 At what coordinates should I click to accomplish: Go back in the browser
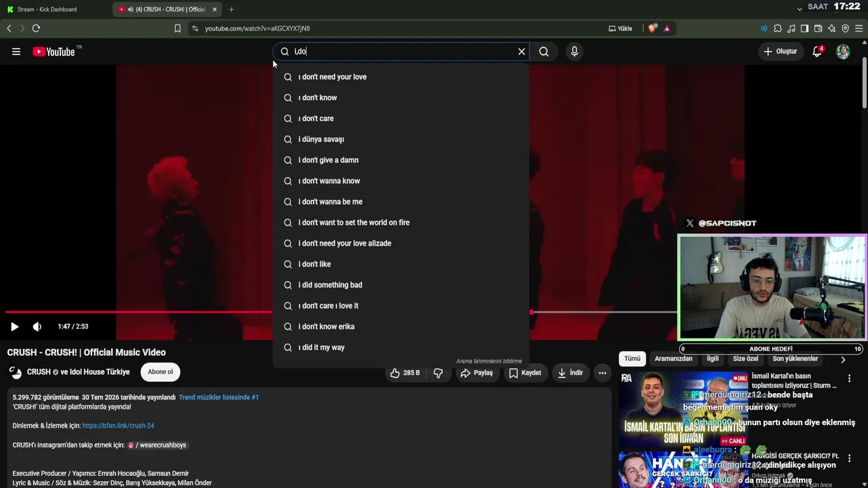9,28
